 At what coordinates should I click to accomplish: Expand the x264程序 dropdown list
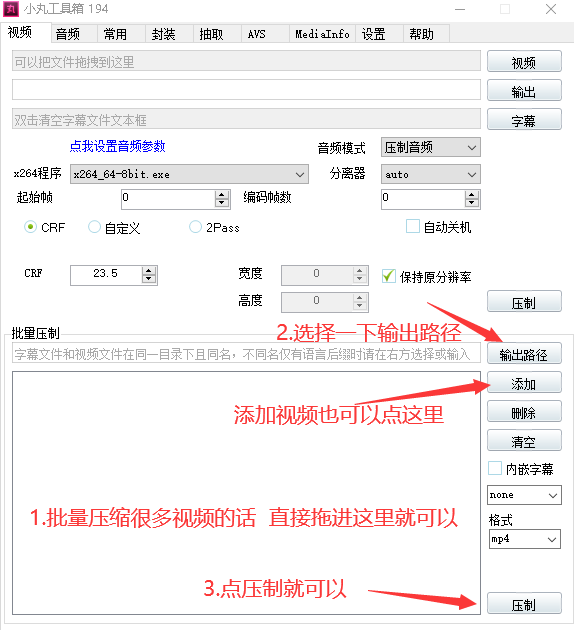coord(189,174)
